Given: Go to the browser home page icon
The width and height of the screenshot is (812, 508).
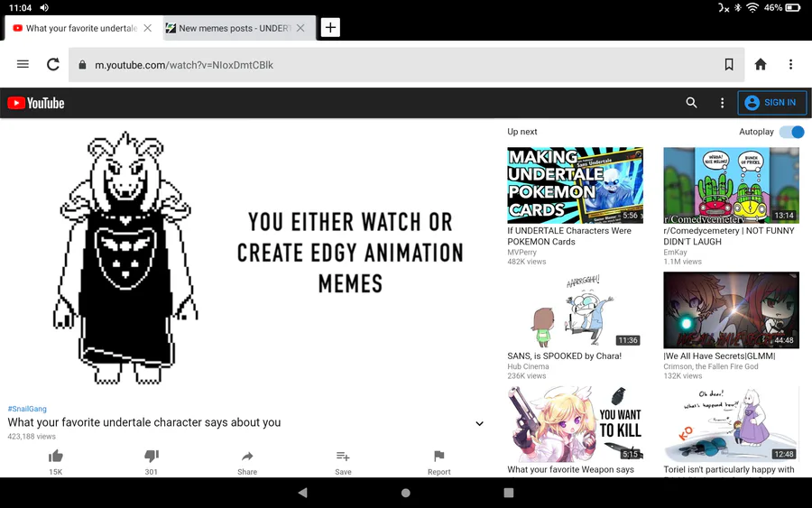Looking at the screenshot, I should (761, 64).
